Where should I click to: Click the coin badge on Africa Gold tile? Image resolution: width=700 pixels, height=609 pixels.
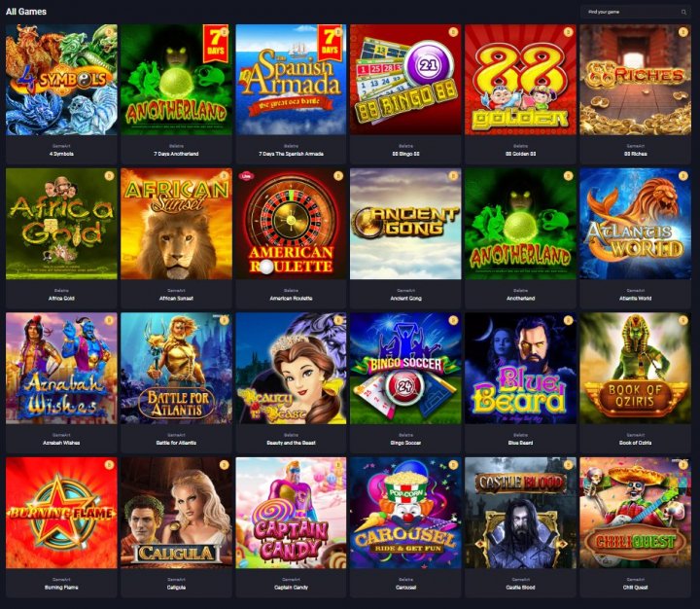click(x=109, y=176)
